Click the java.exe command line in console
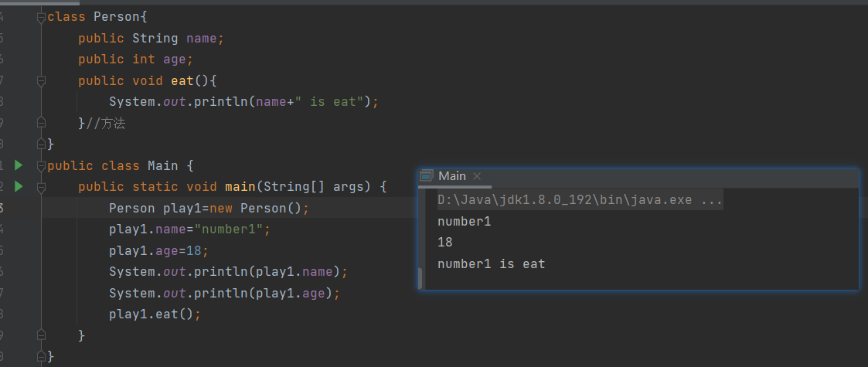 [x=580, y=200]
